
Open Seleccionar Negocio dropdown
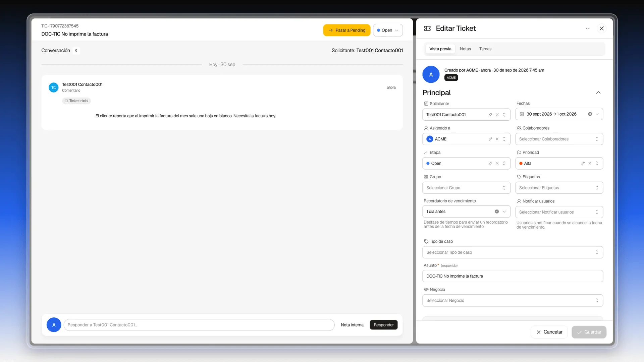(x=513, y=301)
